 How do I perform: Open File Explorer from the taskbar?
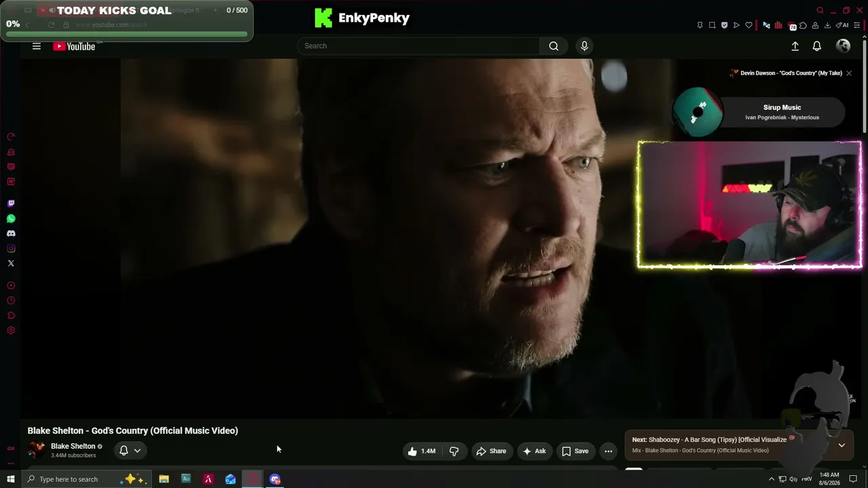[x=163, y=479]
